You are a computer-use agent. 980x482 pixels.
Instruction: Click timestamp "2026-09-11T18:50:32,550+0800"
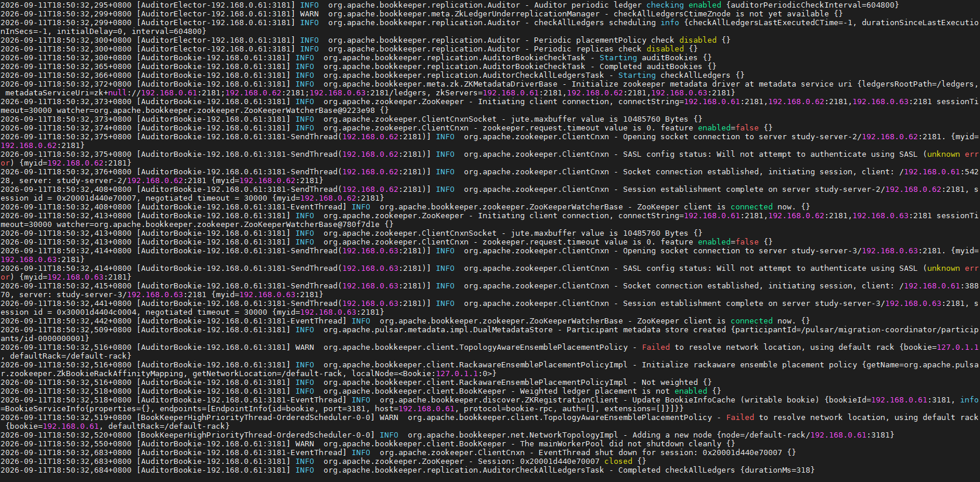66,444
